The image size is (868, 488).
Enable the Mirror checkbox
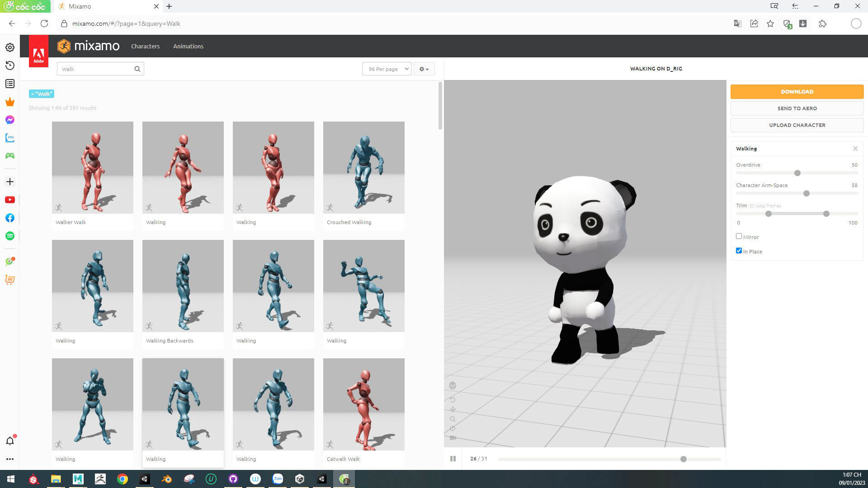[739, 236]
